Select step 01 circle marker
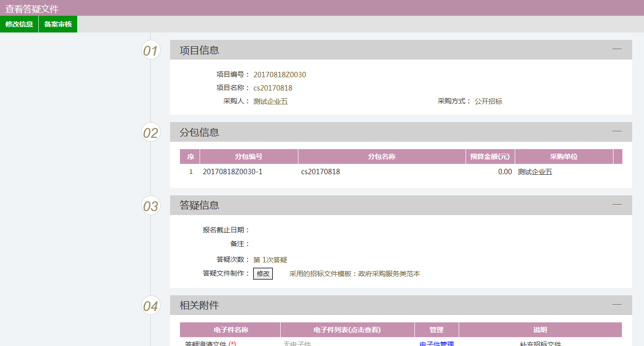Screen dimensions: 644x346 point(151,50)
